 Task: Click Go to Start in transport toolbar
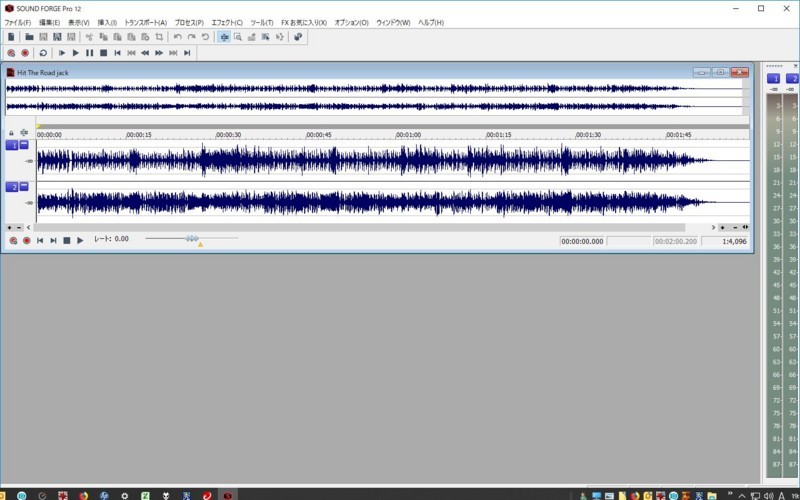(x=117, y=53)
